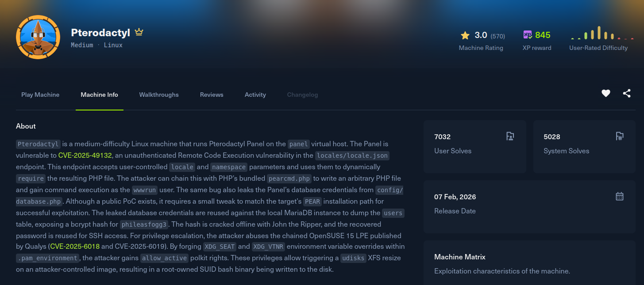644x285 pixels.
Task: Click the 7032 User Solves number
Action: (443, 137)
